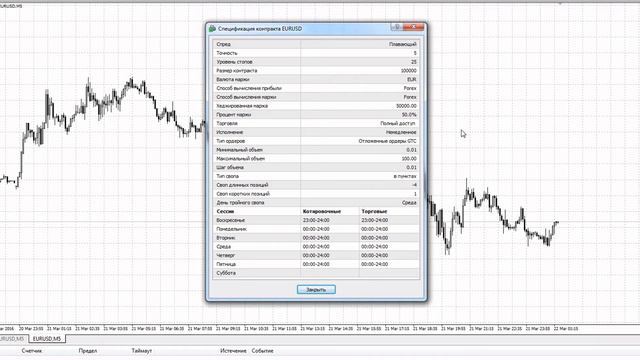Select the Понедельник session row

pyautogui.click(x=316, y=229)
